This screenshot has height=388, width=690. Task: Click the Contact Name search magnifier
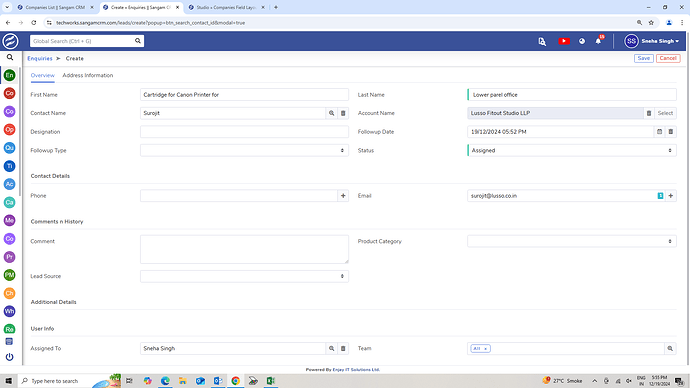[331, 113]
